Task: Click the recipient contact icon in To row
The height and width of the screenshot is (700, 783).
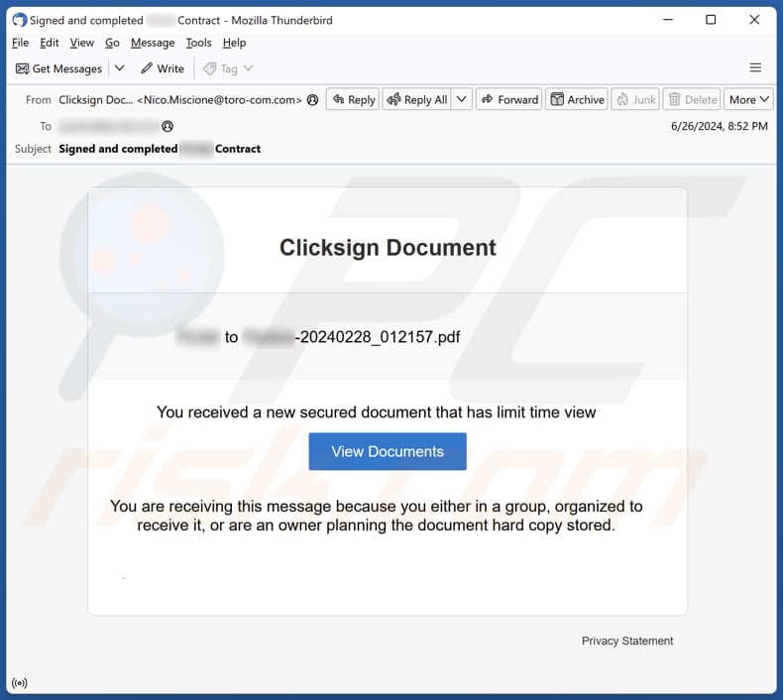Action: click(x=168, y=126)
